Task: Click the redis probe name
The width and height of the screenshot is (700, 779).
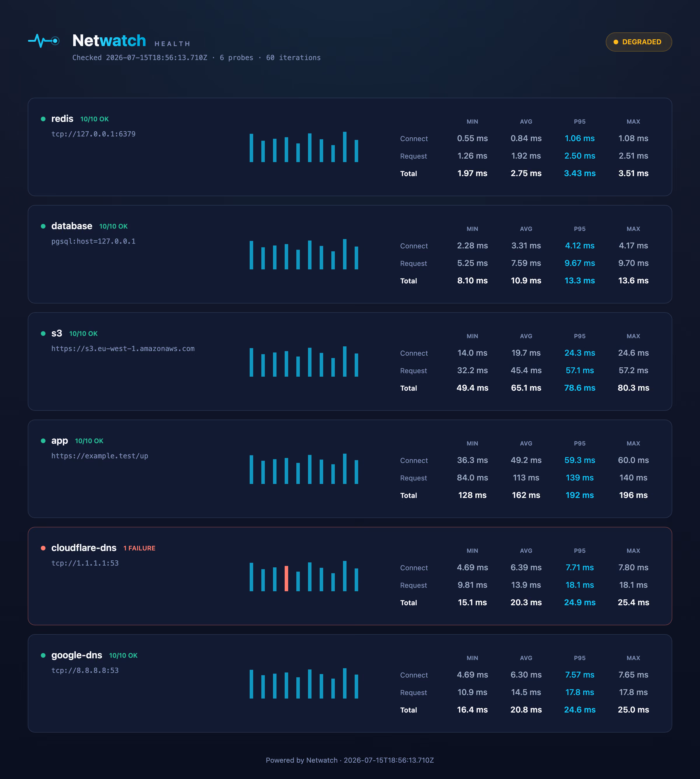Action: click(x=62, y=119)
